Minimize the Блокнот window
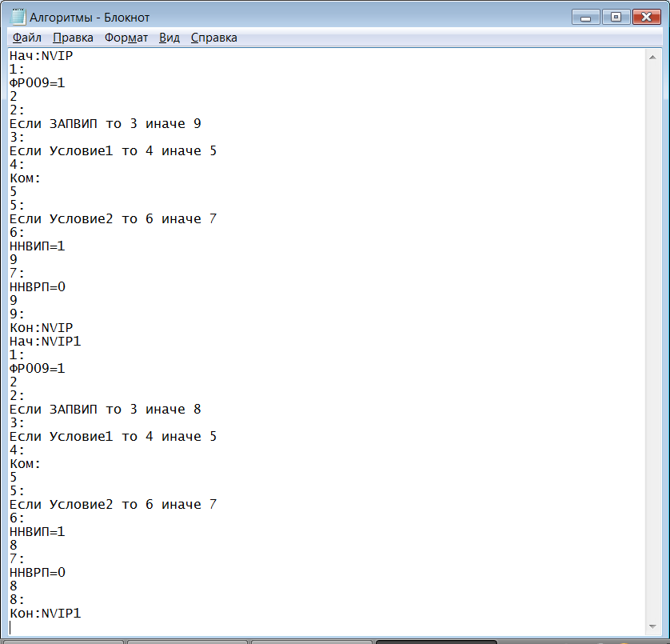670x644 pixels. (x=586, y=18)
